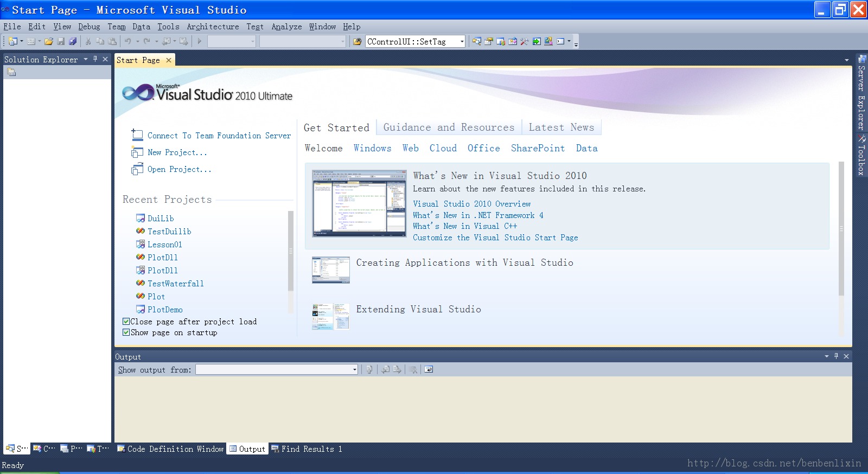868x474 pixels.
Task: Click the Connect To Team Foundation Server icon
Action: coord(137,134)
